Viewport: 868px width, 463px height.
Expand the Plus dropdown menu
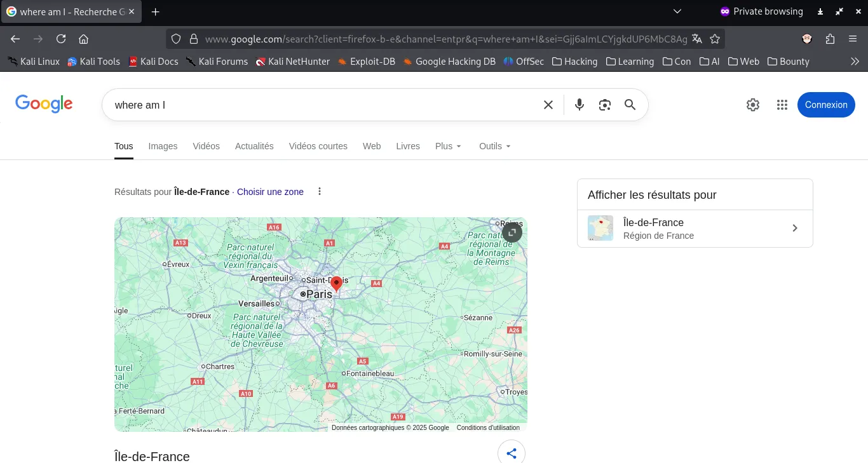click(448, 146)
